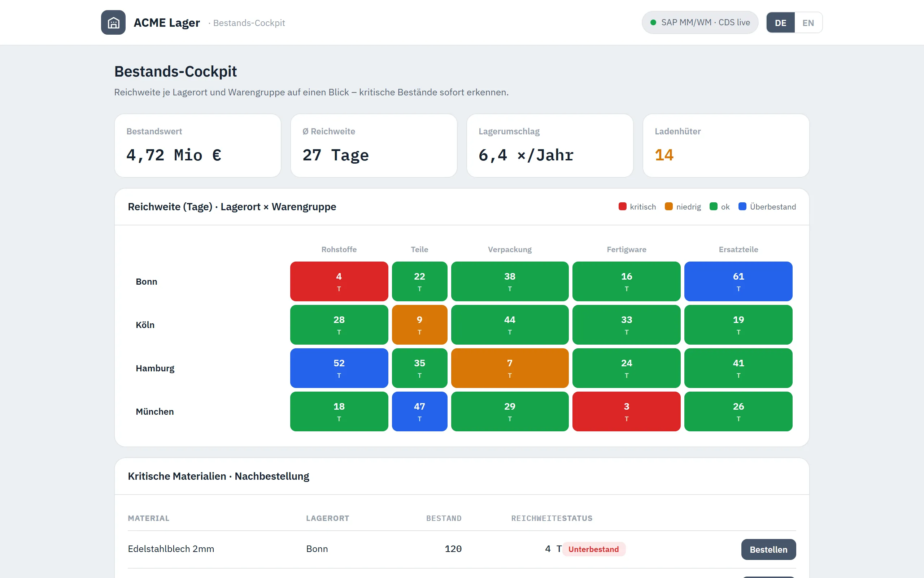
Task: Click the ACME Lager title text
Action: click(166, 22)
